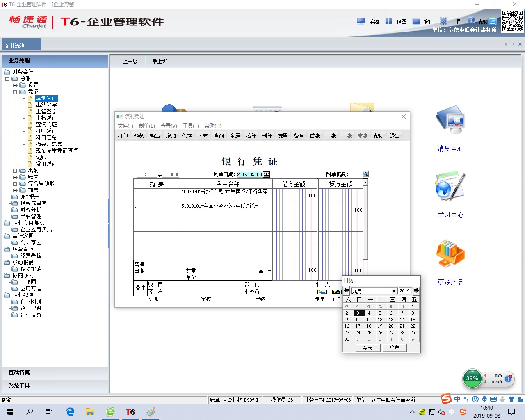This screenshot has height=420, width=525.
Task: Show hidden tray icons chevron
Action: 412,412
